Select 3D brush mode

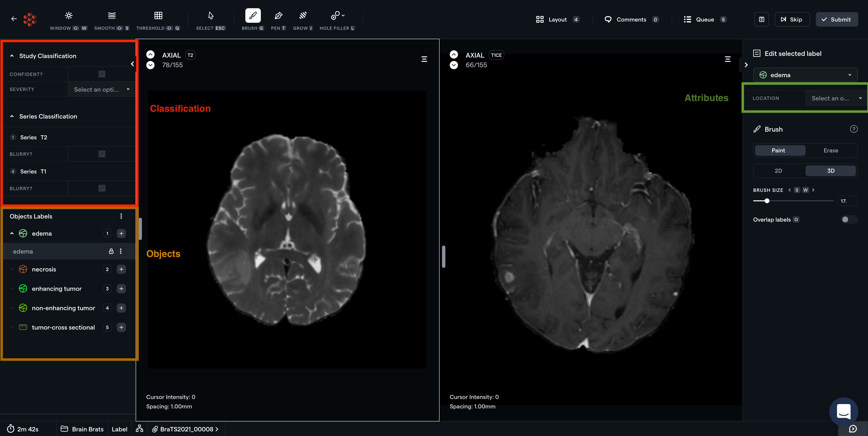point(831,171)
